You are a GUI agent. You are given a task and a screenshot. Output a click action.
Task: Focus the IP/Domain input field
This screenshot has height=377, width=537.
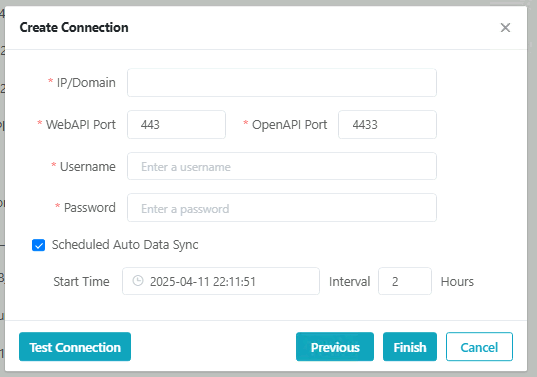click(282, 83)
